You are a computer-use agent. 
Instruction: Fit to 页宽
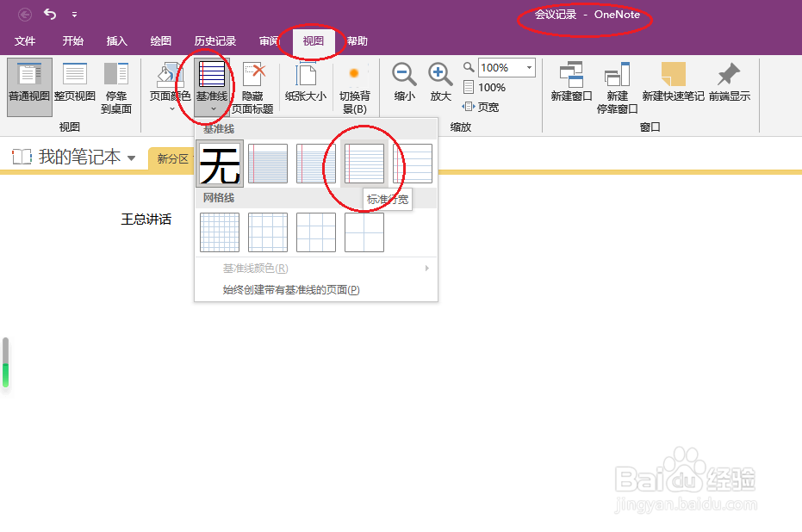tap(481, 107)
